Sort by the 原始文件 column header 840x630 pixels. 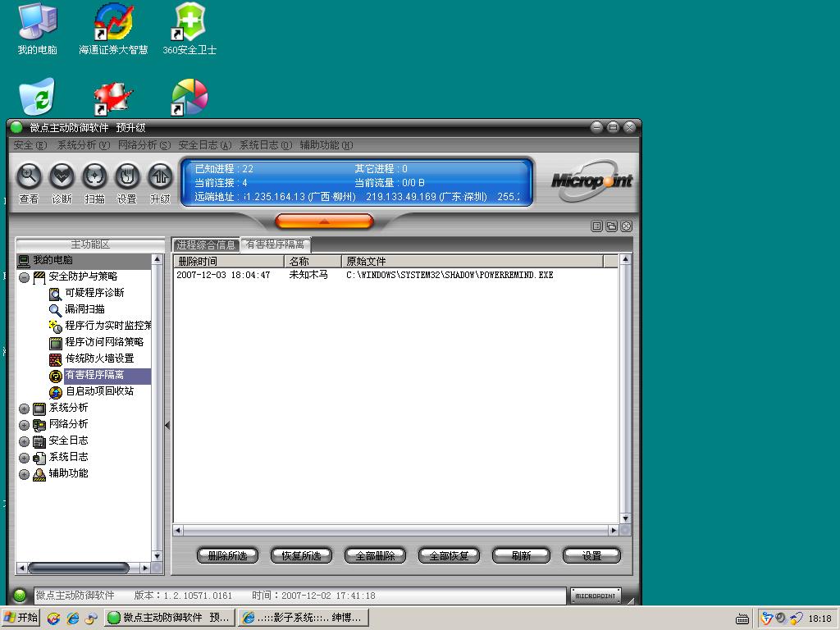(x=472, y=262)
